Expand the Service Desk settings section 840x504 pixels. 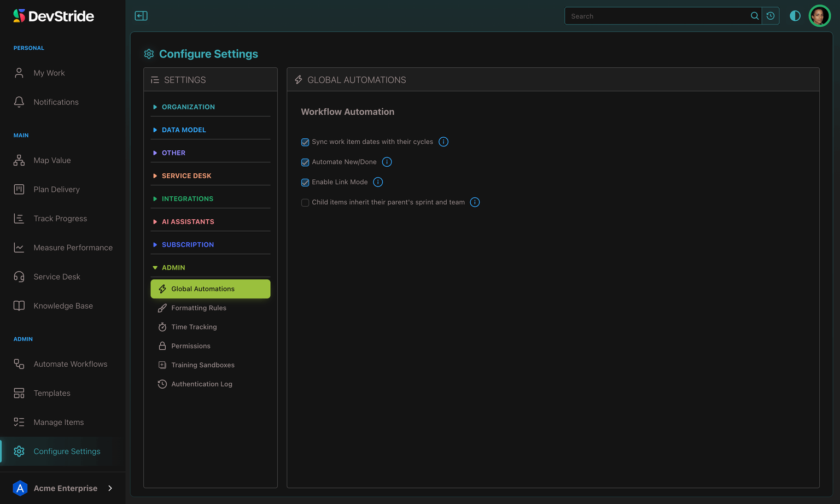(x=211, y=176)
